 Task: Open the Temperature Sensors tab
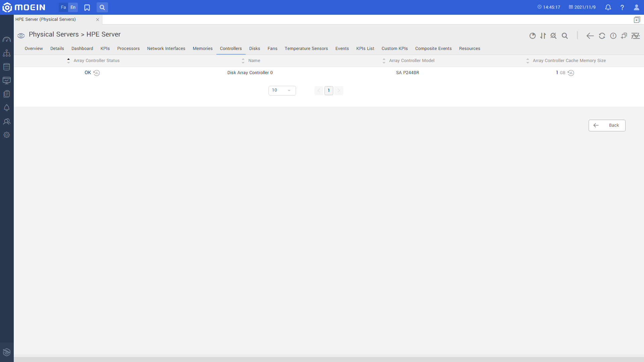306,49
